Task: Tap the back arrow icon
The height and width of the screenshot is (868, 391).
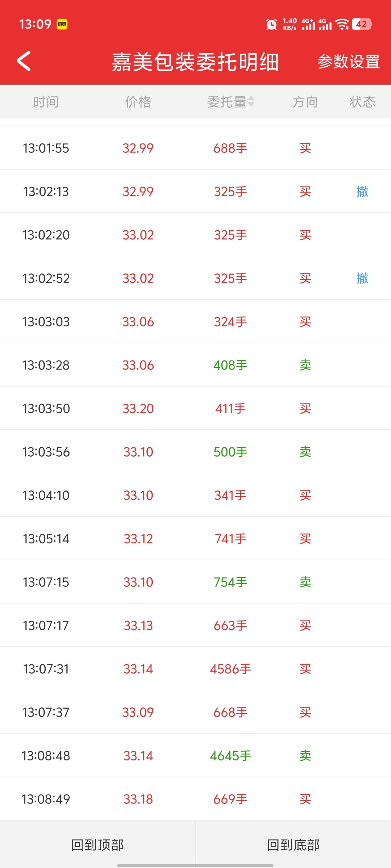Action: [24, 61]
